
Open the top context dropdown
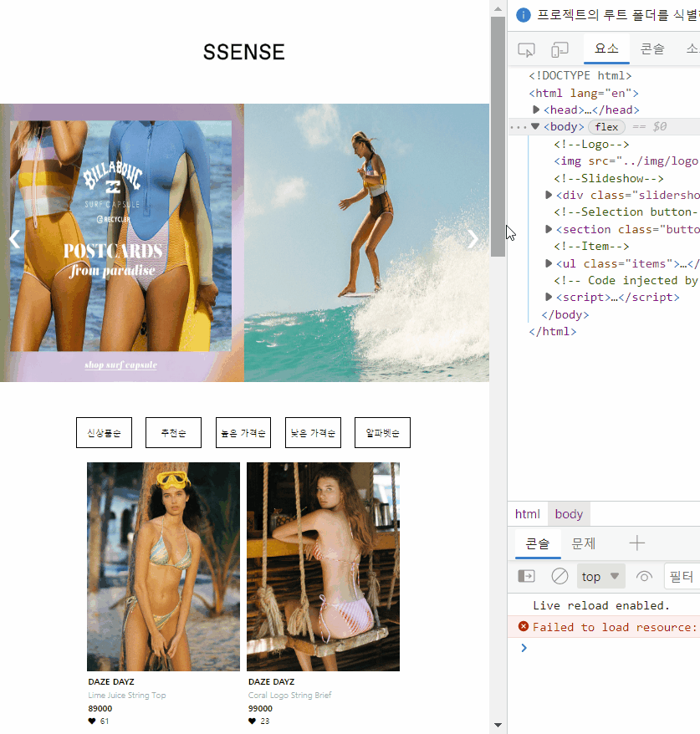tap(600, 576)
